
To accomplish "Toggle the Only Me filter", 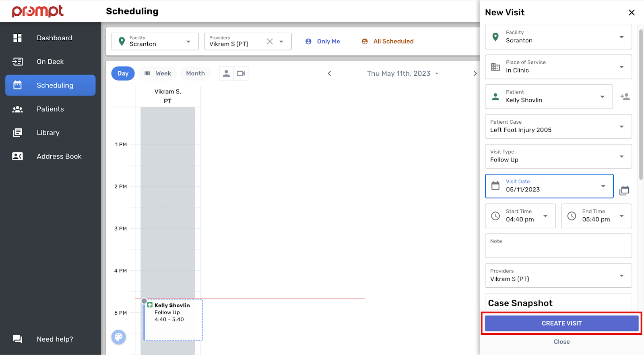I will (323, 42).
